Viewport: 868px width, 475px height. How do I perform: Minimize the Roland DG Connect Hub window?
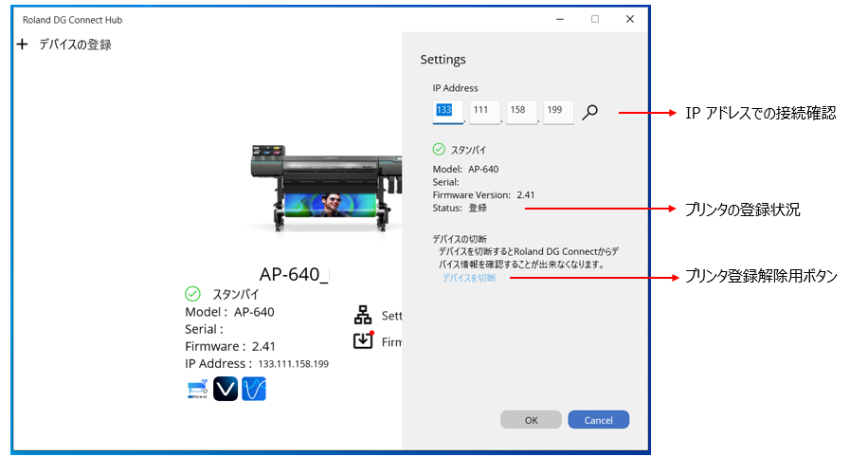560,19
